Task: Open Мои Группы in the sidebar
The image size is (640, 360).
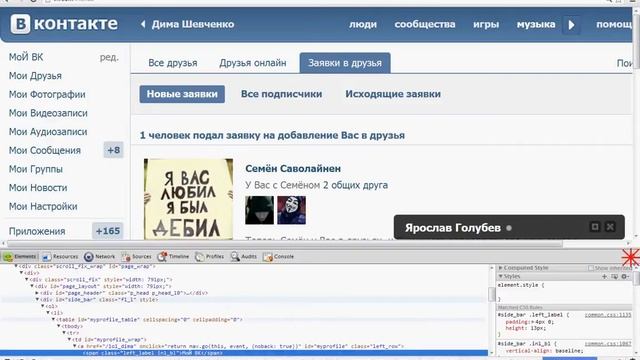Action: pyautogui.click(x=36, y=169)
